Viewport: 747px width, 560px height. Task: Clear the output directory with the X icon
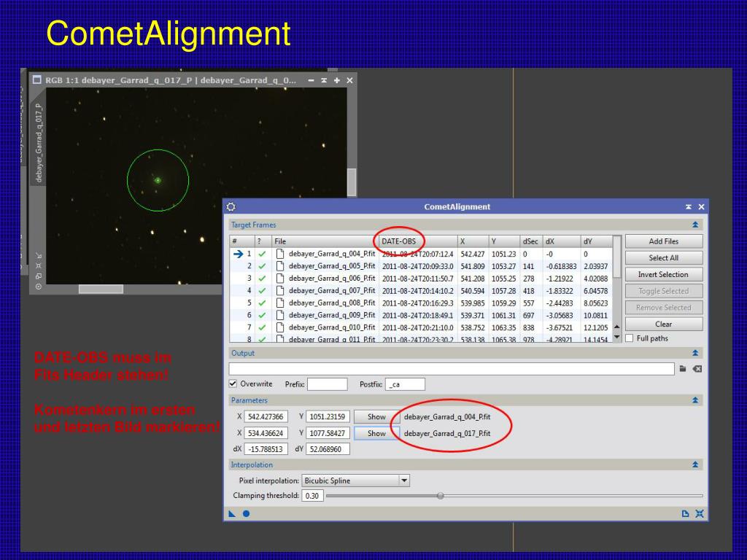(x=697, y=368)
